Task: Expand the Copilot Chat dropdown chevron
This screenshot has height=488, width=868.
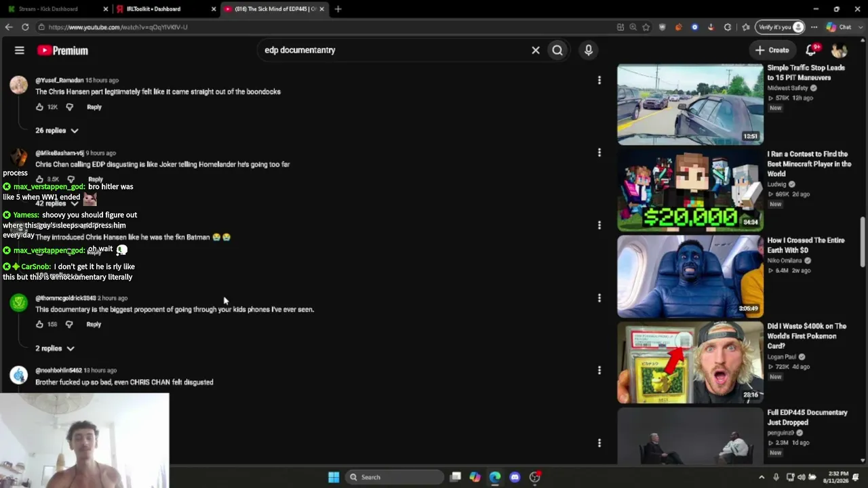Action: pos(859,27)
